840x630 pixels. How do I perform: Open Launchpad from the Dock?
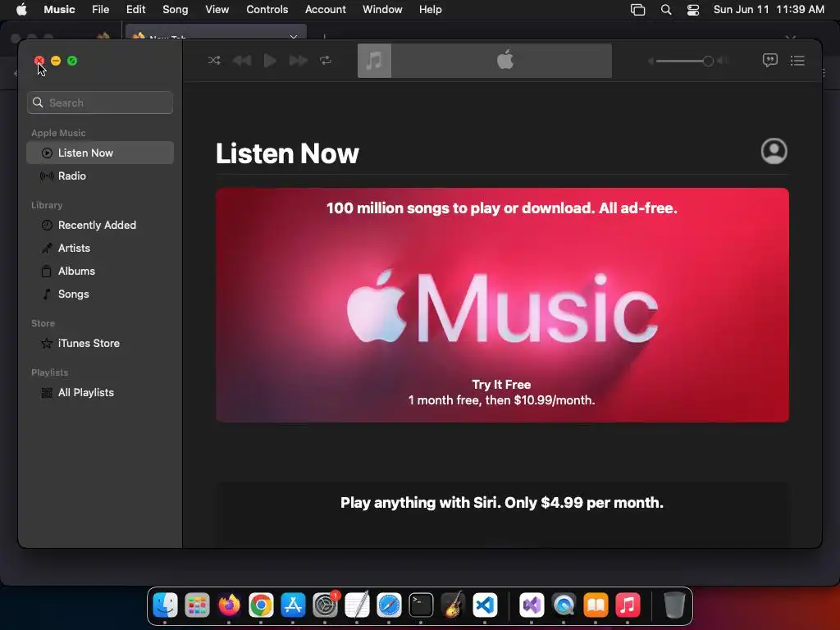pyautogui.click(x=197, y=605)
